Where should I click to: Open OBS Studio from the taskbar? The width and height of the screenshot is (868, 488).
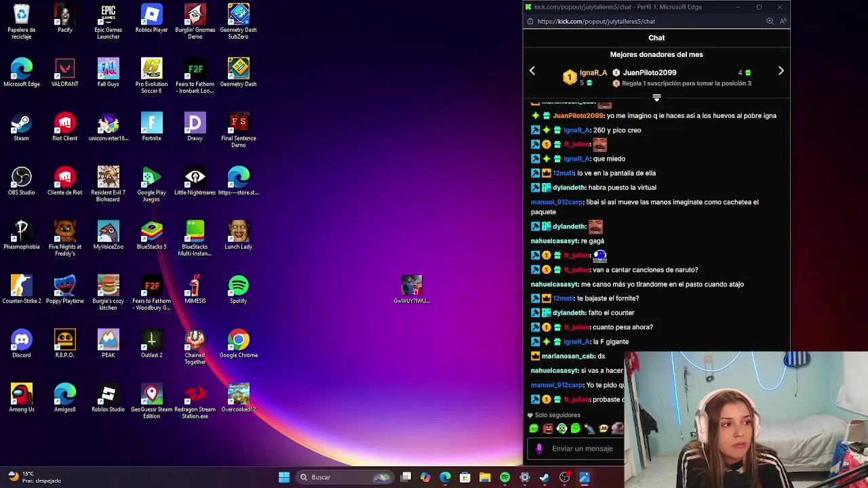pyautogui.click(x=564, y=477)
